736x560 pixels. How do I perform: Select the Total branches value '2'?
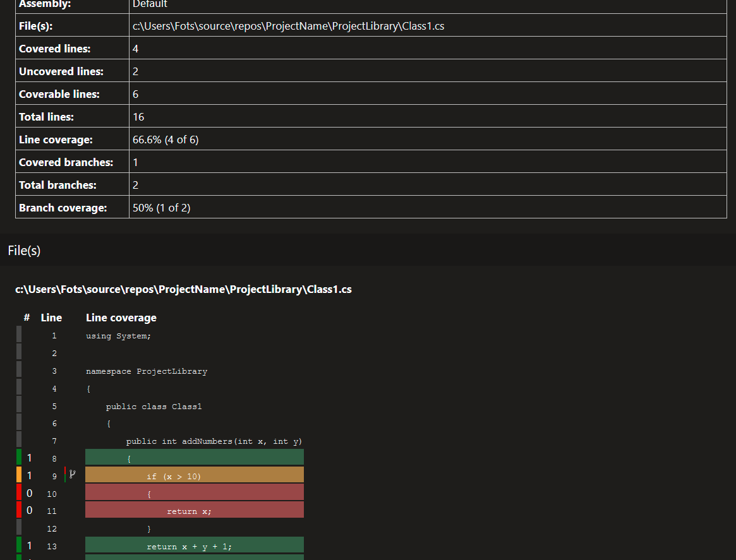coord(136,185)
